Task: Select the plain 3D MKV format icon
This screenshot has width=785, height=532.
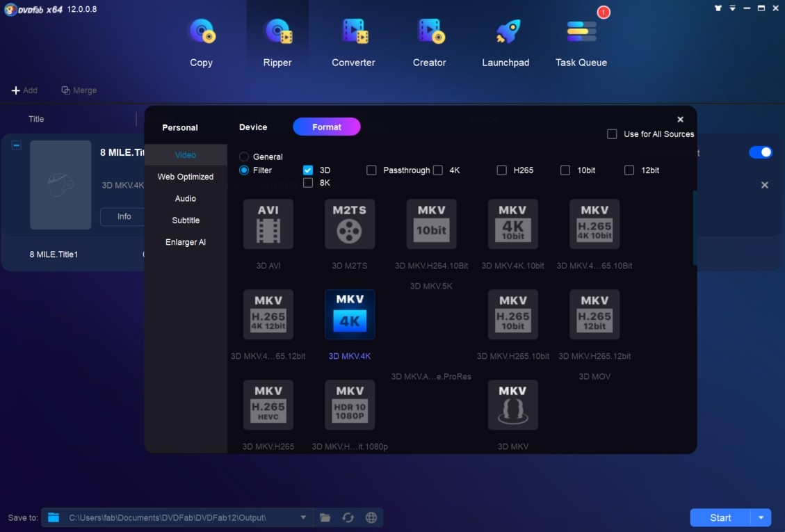Action: coord(513,405)
